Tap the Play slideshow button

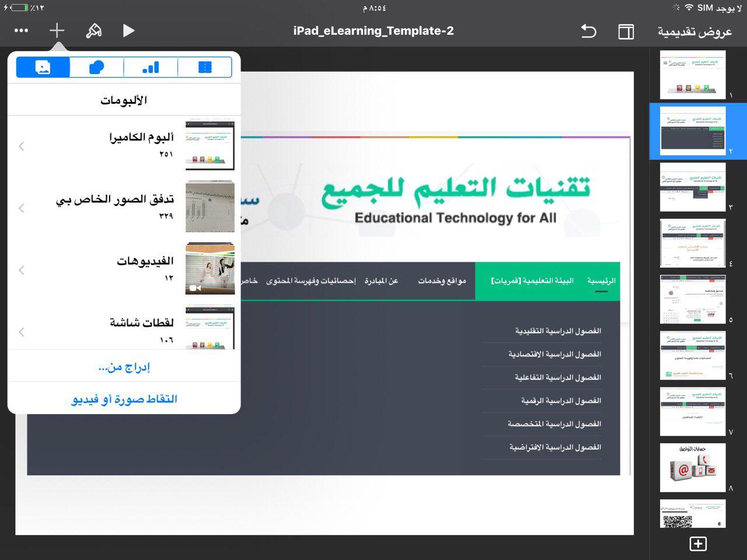coord(128,30)
